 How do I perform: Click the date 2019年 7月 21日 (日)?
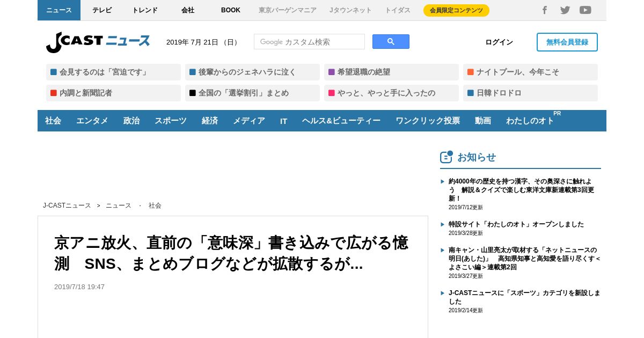[203, 42]
